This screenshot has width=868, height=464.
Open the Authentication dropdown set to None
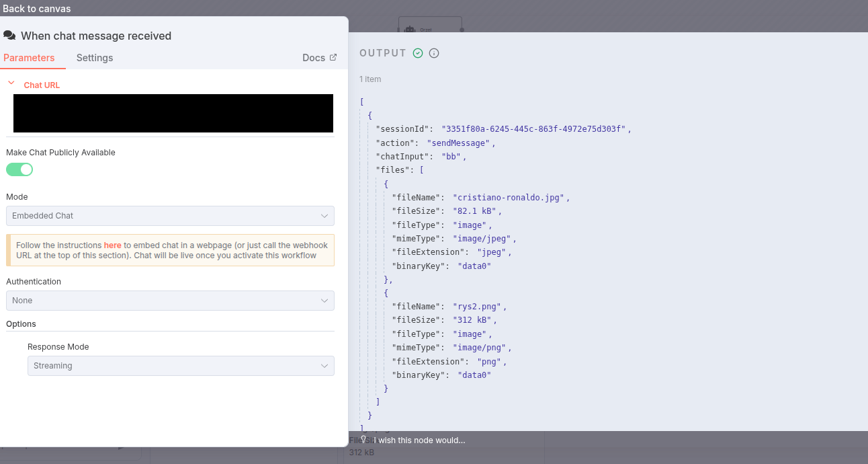170,301
